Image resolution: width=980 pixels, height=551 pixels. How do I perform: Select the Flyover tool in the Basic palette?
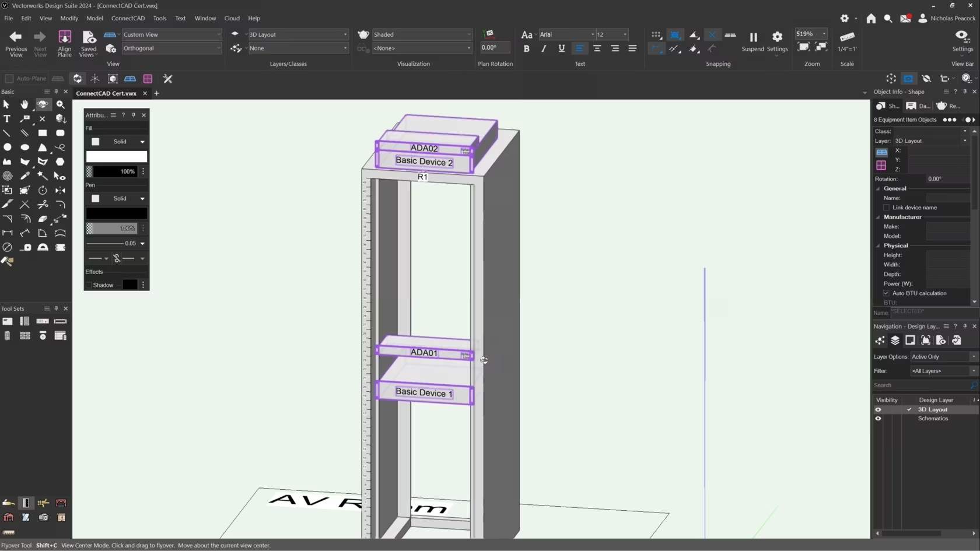(43, 104)
